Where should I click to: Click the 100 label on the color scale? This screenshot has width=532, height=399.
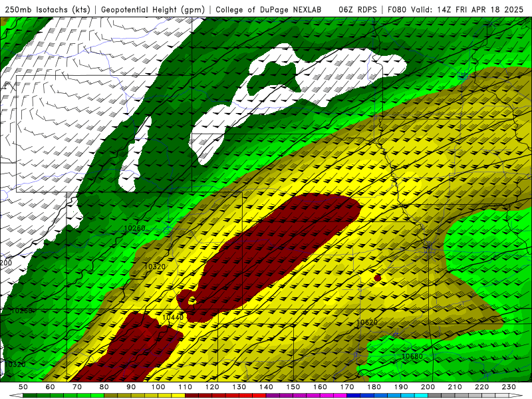coord(158,387)
